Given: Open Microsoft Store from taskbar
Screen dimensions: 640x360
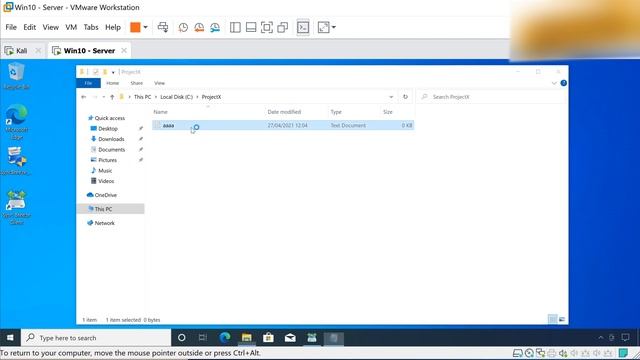Looking at the screenshot, I should point(268,338).
